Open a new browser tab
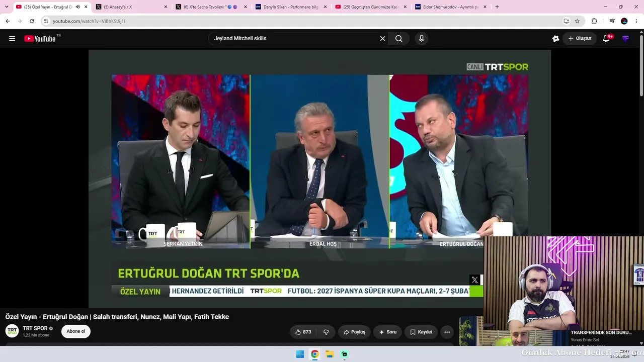 tap(497, 7)
